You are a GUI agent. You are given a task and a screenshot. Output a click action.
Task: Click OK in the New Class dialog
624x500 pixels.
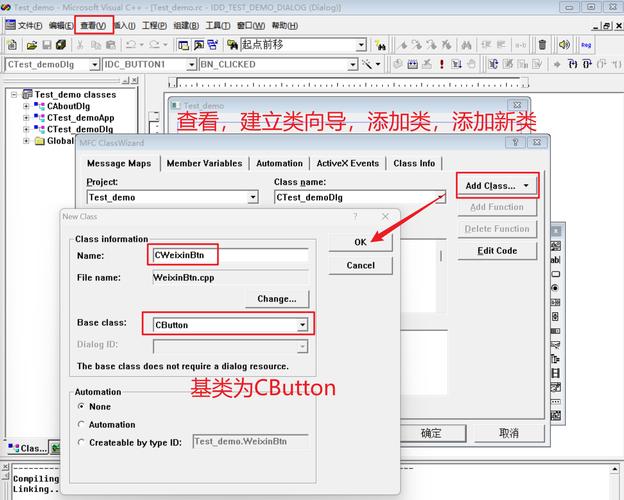pos(360,242)
